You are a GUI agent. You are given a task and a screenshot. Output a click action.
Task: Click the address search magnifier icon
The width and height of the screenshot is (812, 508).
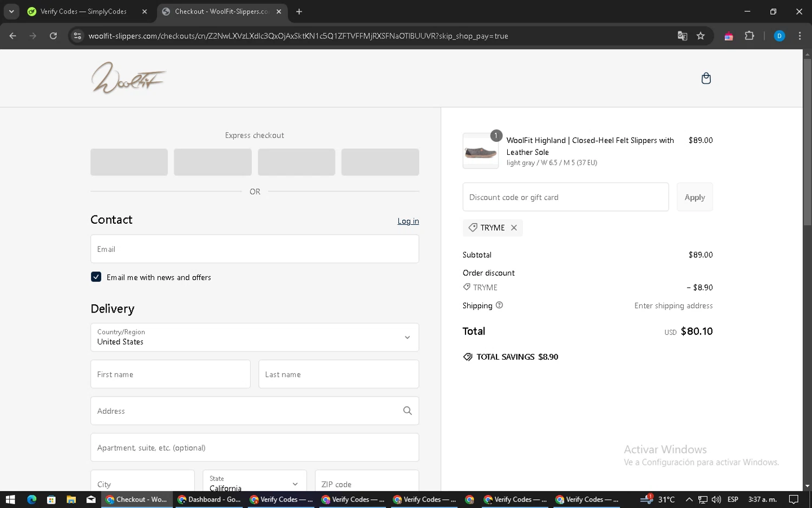point(408,411)
